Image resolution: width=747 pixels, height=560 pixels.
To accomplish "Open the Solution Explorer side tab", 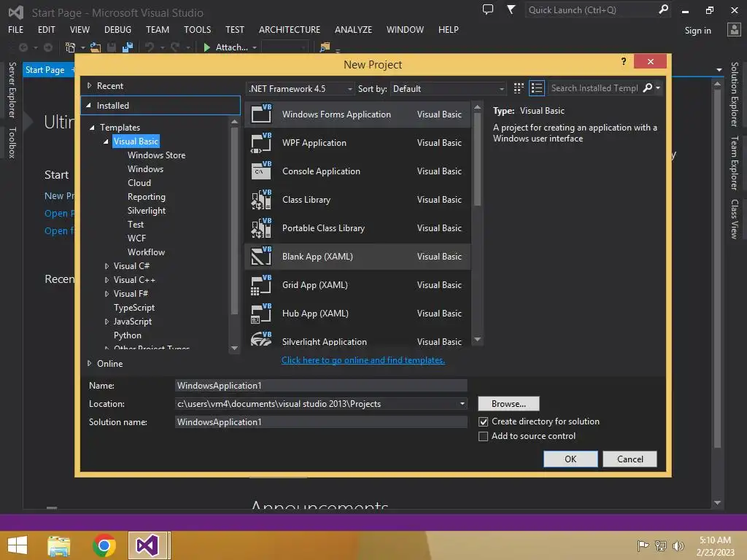I will 735,94.
